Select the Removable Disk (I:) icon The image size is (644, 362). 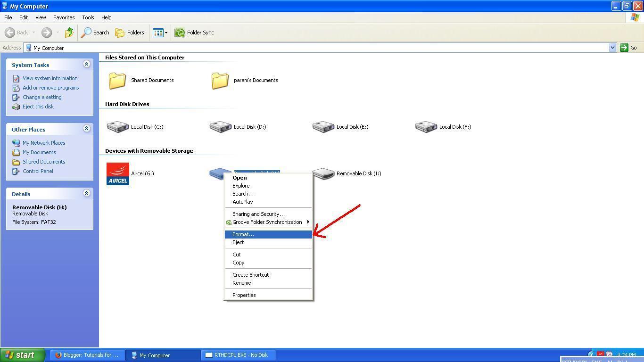[x=323, y=173]
